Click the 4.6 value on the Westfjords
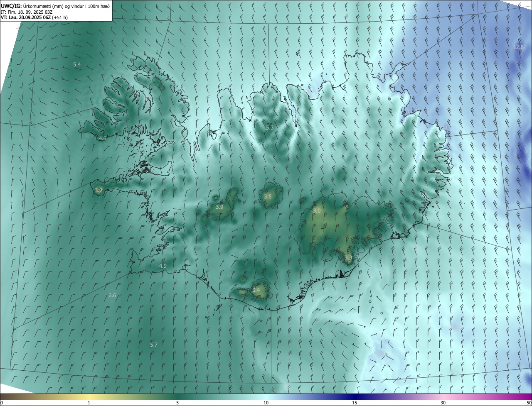Image resolution: width=532 pixels, height=406 pixels. (103, 139)
